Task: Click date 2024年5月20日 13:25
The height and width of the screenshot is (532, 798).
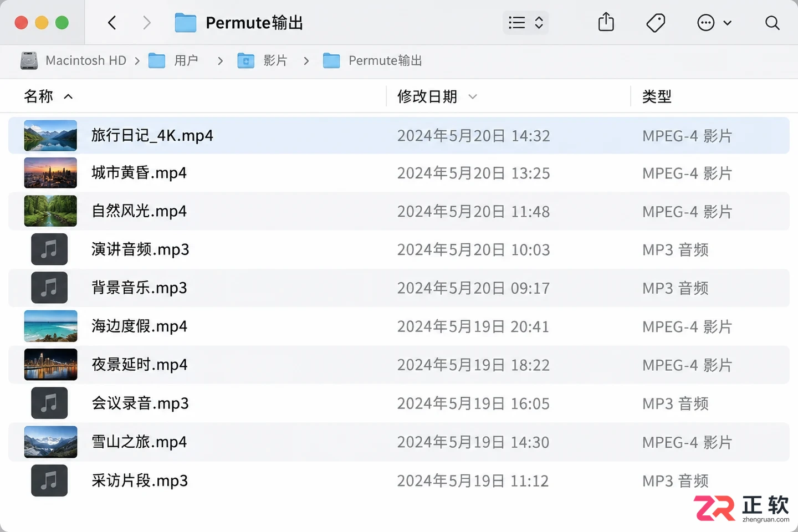Action: coord(473,173)
